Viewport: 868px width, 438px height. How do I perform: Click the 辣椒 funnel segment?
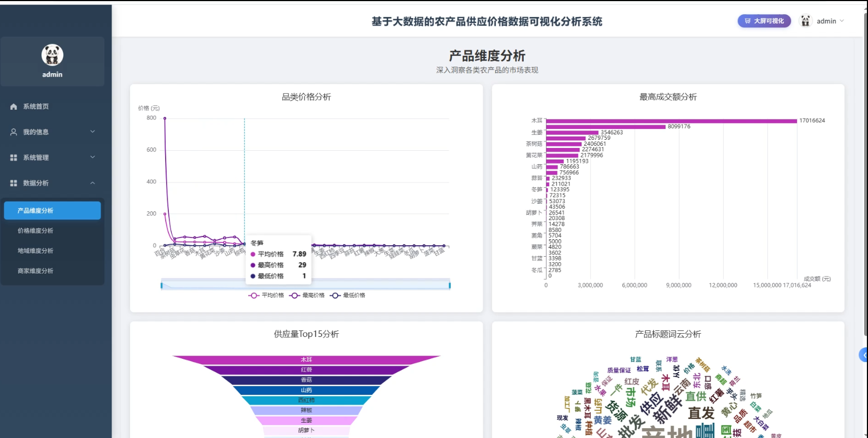point(306,410)
